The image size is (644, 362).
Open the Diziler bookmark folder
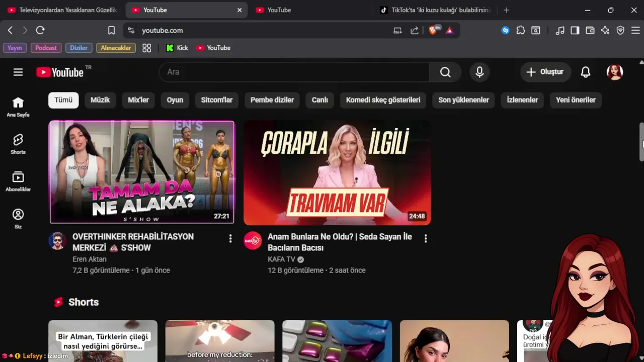click(78, 48)
